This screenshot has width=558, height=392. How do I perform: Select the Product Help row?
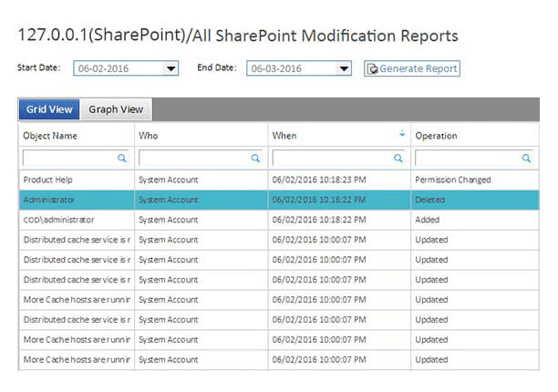click(x=279, y=180)
